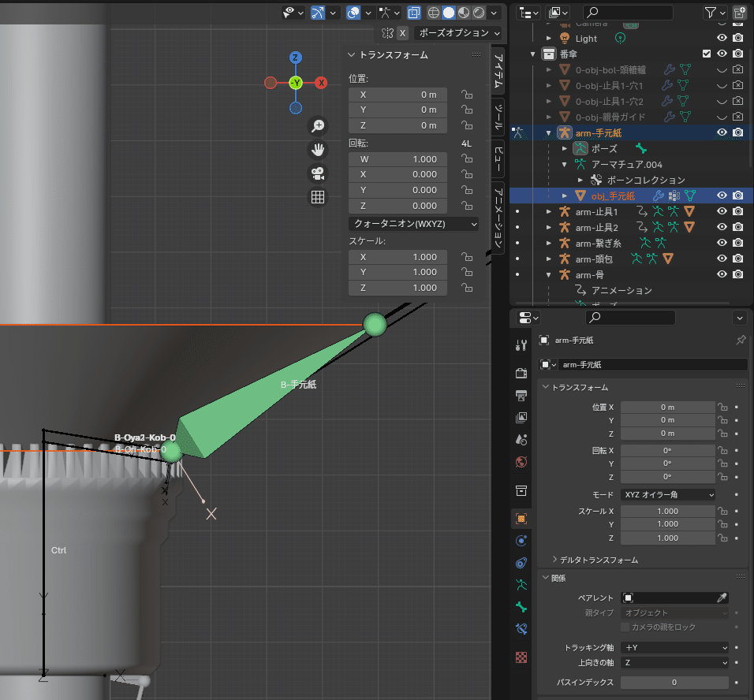754x700 pixels.
Task: Click the red X axis gizmo ball
Action: [x=321, y=83]
